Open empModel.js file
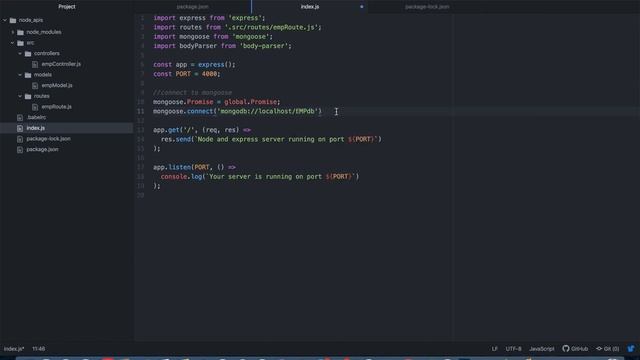Screen dimensions: 640x360 (57, 85)
